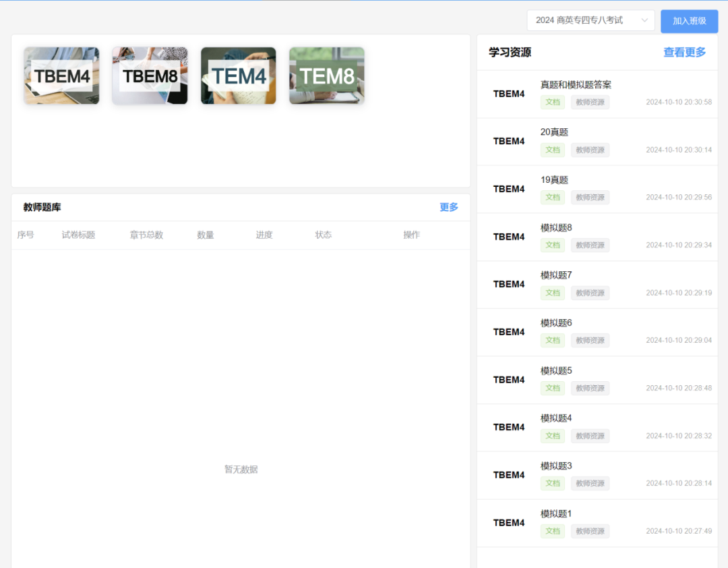The image size is (728, 568).
Task: Open the TBEM8 course thumbnail
Action: (x=150, y=76)
